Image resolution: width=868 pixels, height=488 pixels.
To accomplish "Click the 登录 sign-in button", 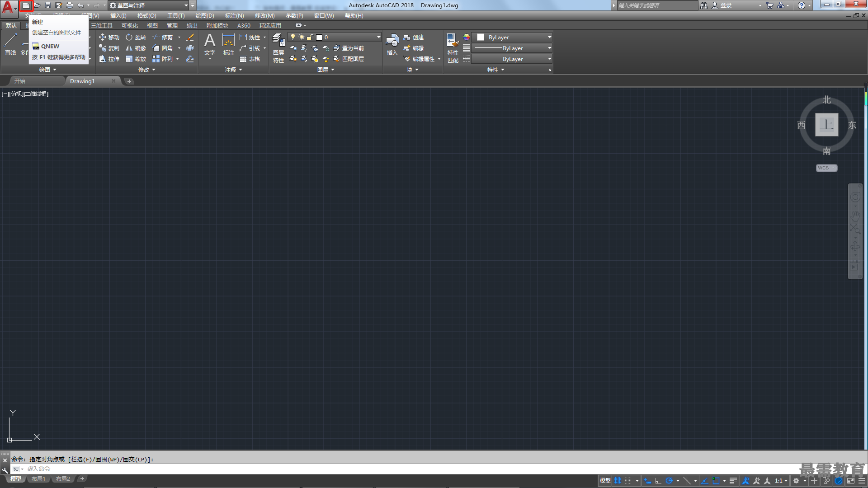I will pos(722,5).
